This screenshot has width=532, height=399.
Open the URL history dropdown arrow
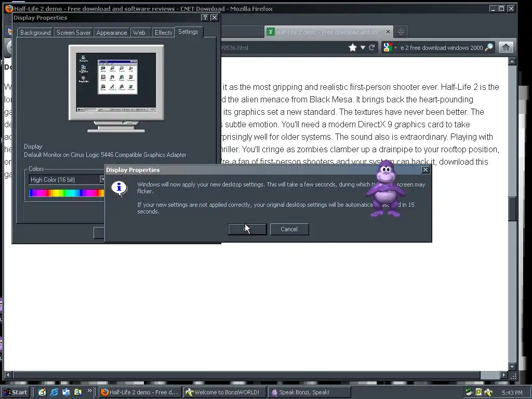coord(363,47)
